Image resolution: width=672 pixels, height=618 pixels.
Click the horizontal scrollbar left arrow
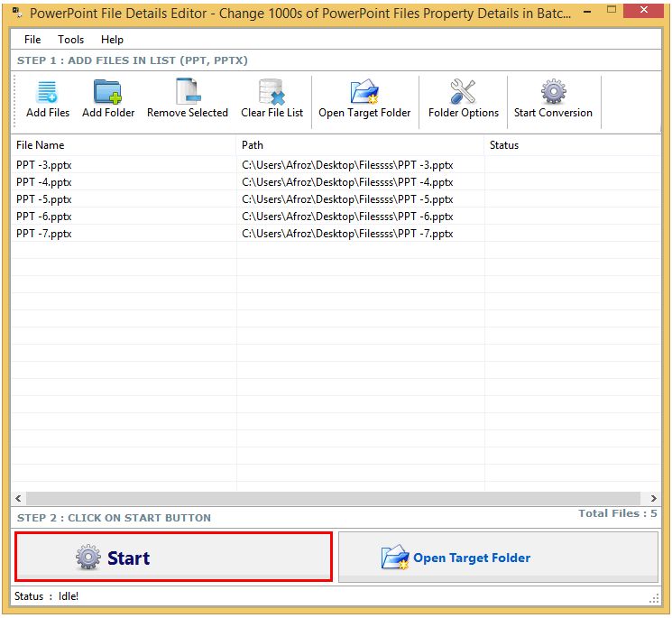[18, 498]
